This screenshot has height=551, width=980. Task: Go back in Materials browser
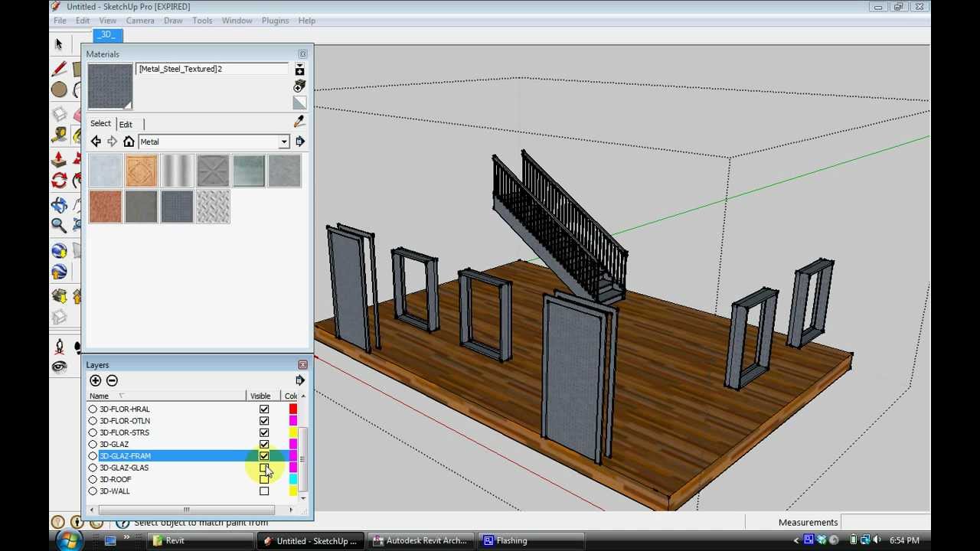click(x=96, y=142)
